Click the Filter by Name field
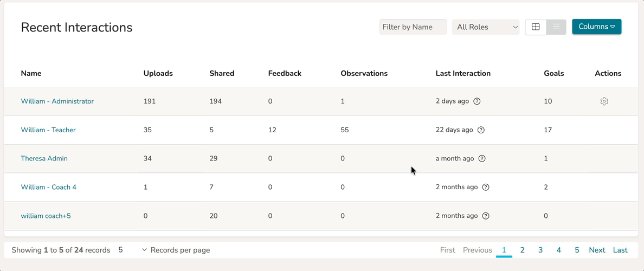Viewport: 644px width, 271px height. pos(413,27)
